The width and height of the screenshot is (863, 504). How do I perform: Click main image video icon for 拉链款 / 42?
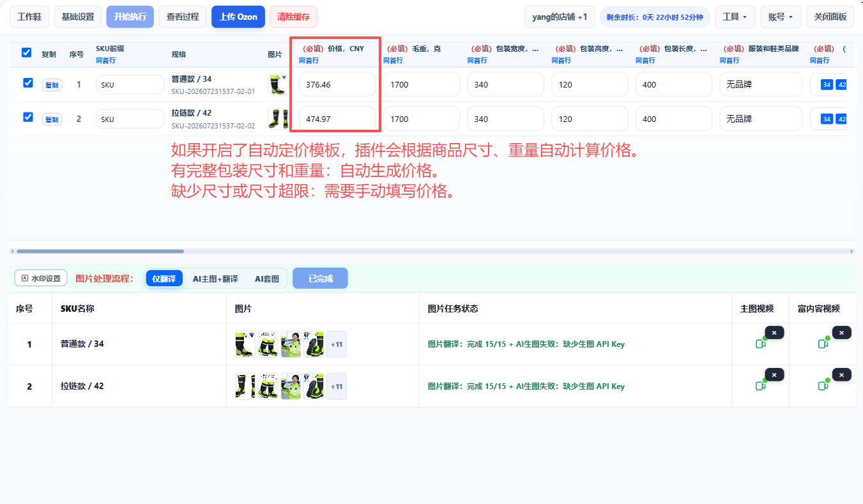tap(760, 386)
